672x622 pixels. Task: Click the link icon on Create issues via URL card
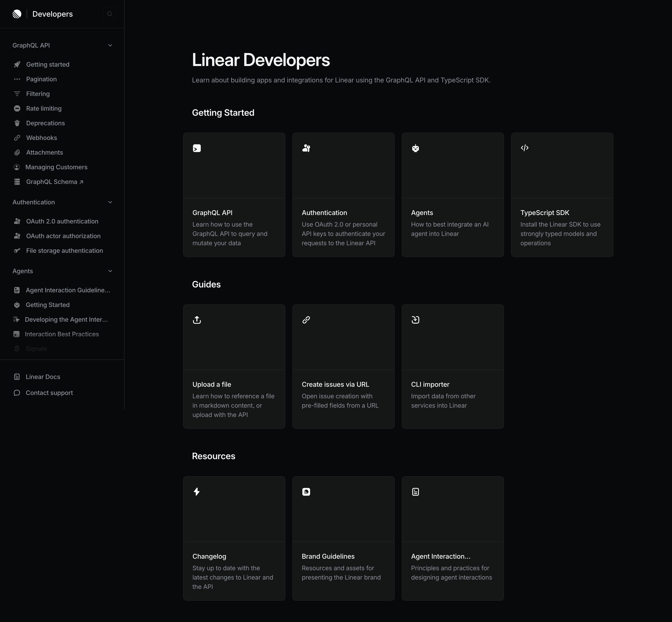[306, 320]
